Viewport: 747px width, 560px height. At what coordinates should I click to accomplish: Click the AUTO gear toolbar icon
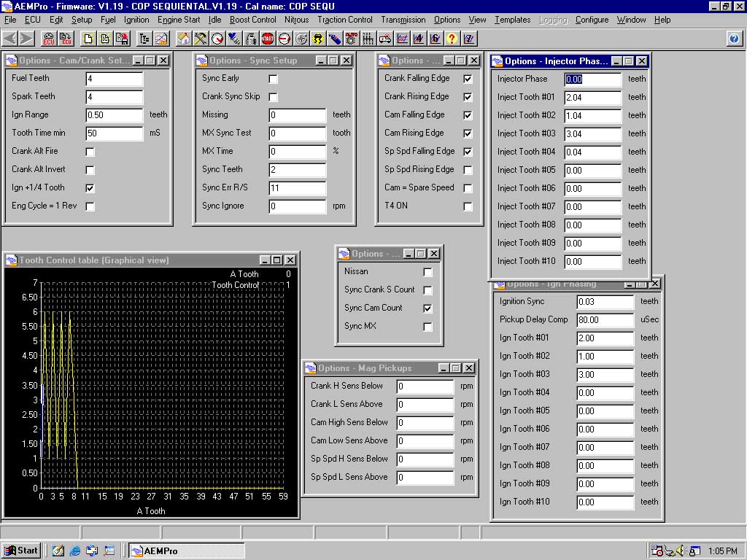click(352, 39)
